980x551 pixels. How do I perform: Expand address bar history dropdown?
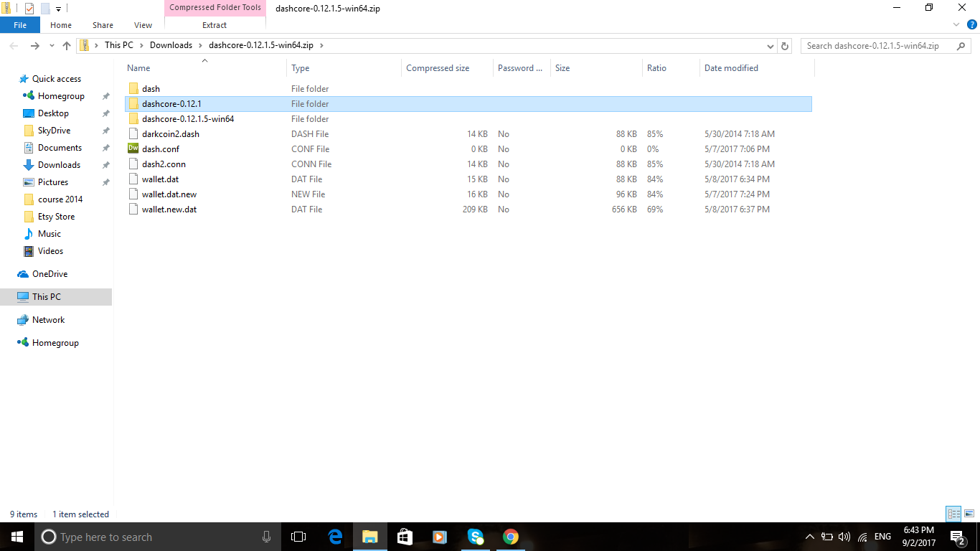point(771,46)
